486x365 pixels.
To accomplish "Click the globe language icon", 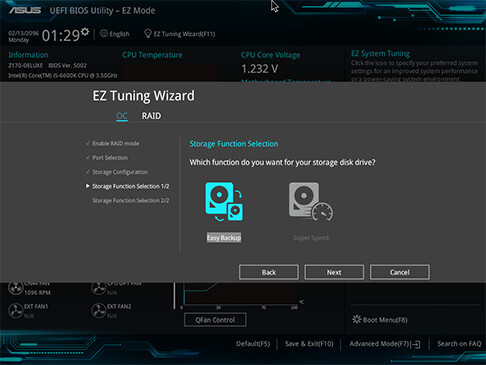I will click(104, 33).
